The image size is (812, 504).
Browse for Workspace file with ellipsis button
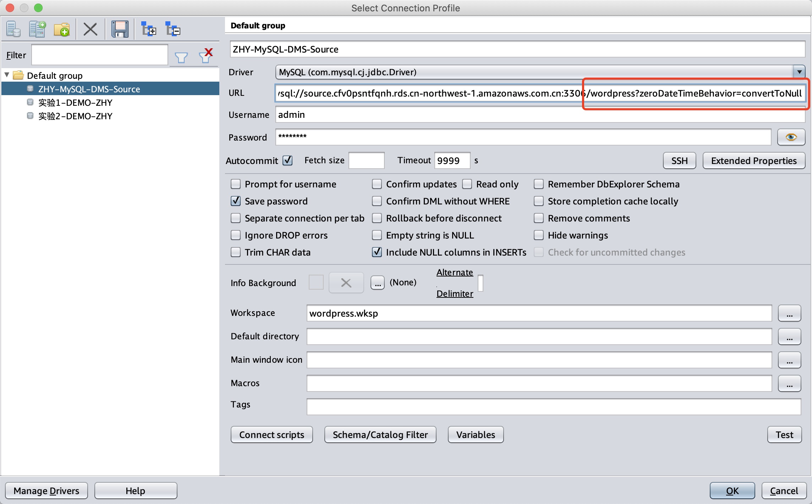(x=789, y=313)
